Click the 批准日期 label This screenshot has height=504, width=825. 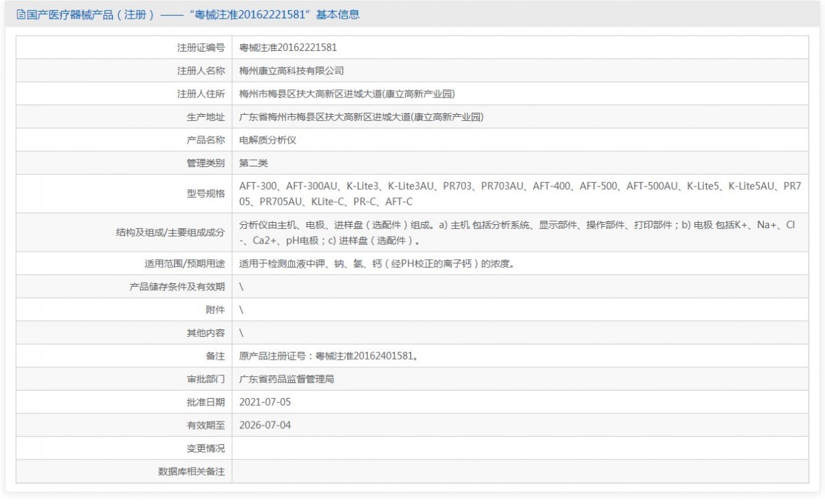(x=206, y=402)
